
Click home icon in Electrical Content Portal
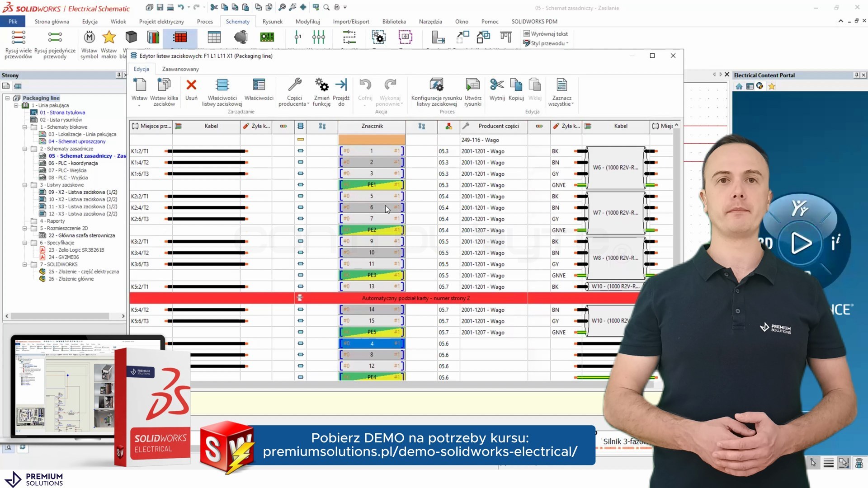pyautogui.click(x=739, y=86)
